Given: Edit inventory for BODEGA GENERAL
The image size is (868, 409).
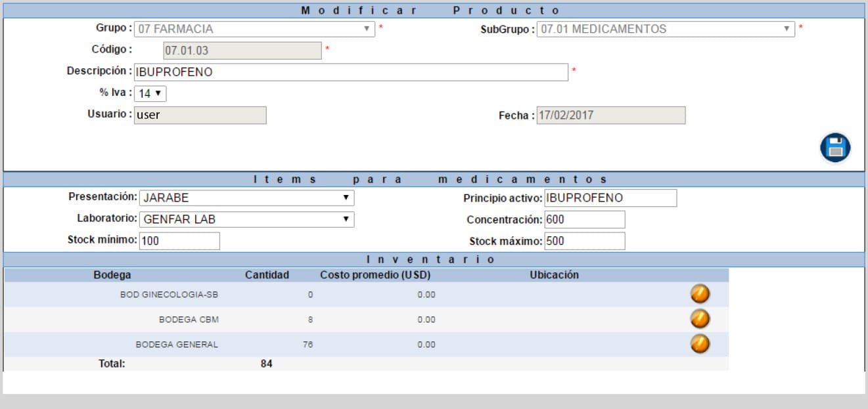Looking at the screenshot, I should [x=699, y=345].
